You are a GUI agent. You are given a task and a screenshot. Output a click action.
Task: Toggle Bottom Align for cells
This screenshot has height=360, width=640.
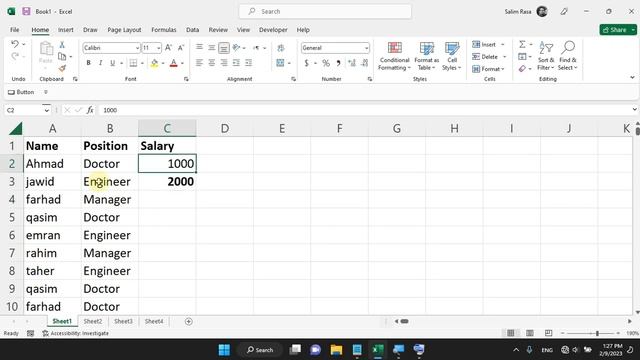[x=224, y=48]
